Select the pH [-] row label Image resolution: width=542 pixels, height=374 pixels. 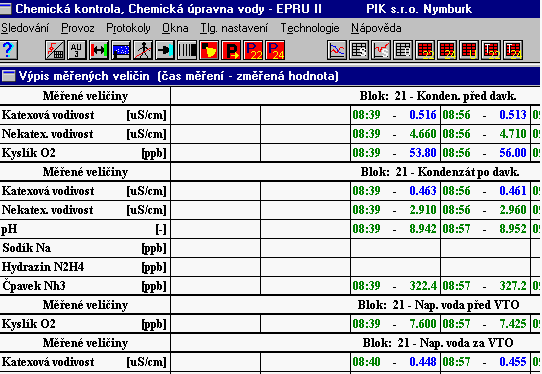(84, 229)
